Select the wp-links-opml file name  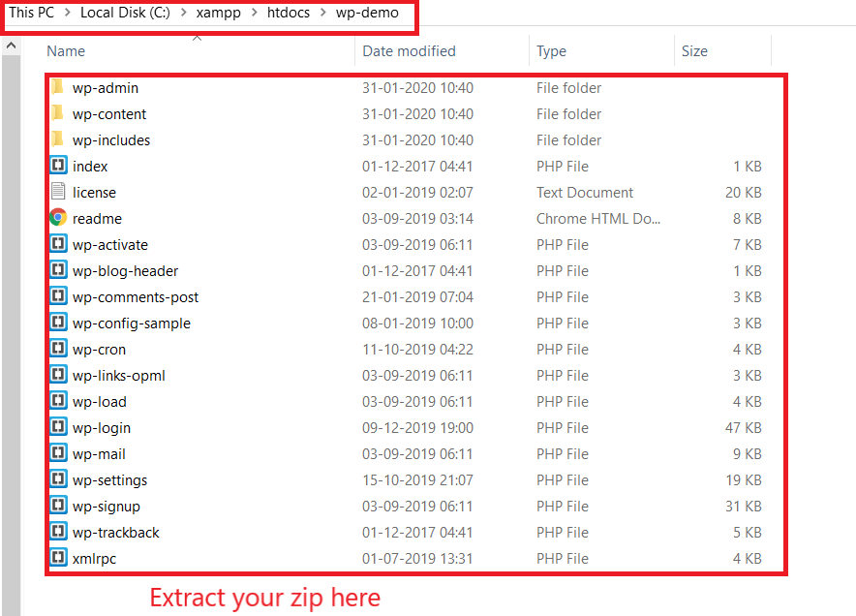[119, 376]
